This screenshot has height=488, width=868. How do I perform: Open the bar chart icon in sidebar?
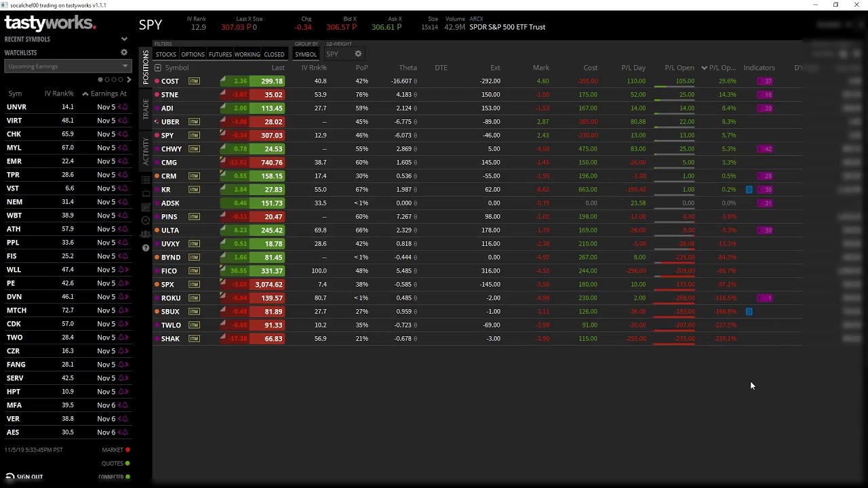coord(146,207)
